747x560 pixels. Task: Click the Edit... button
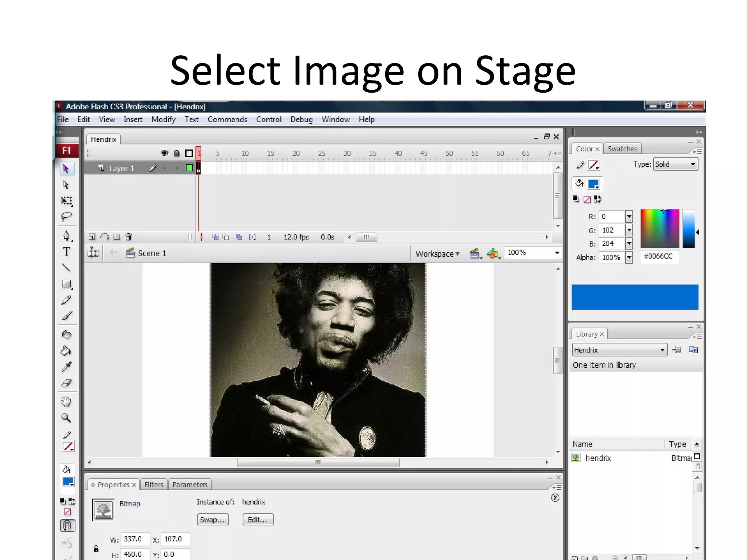258,520
